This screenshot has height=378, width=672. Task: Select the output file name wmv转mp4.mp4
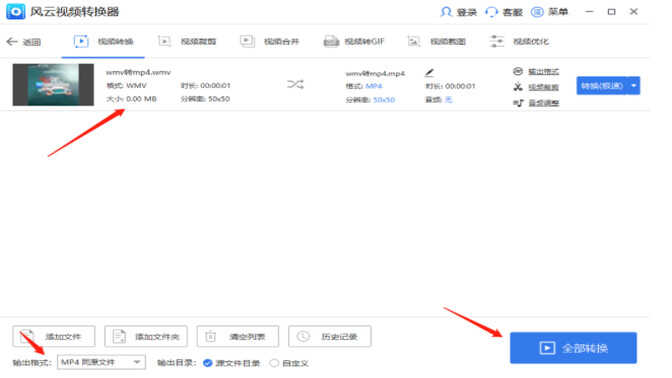click(375, 74)
